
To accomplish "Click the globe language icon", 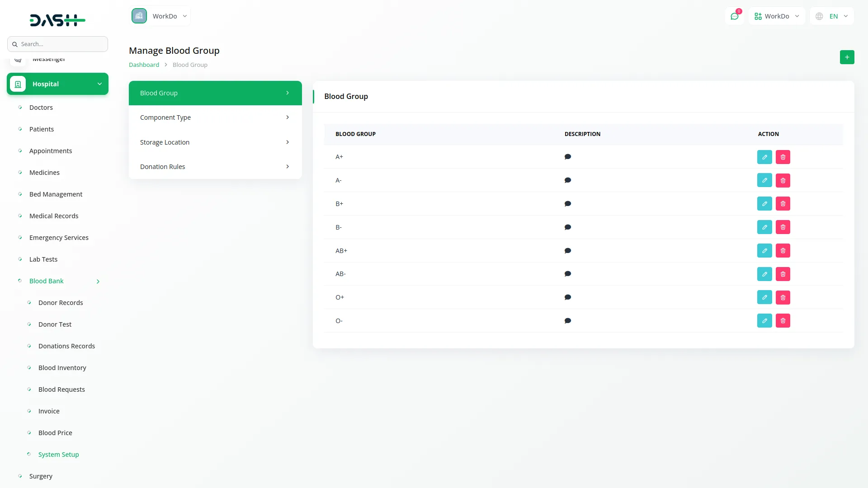I will (x=819, y=16).
